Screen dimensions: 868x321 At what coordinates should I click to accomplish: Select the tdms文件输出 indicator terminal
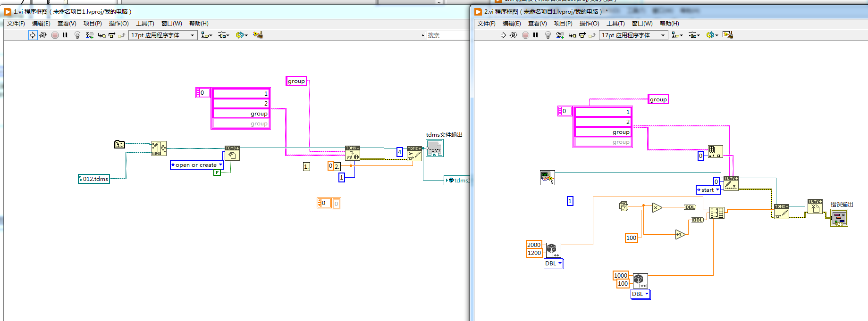click(434, 148)
